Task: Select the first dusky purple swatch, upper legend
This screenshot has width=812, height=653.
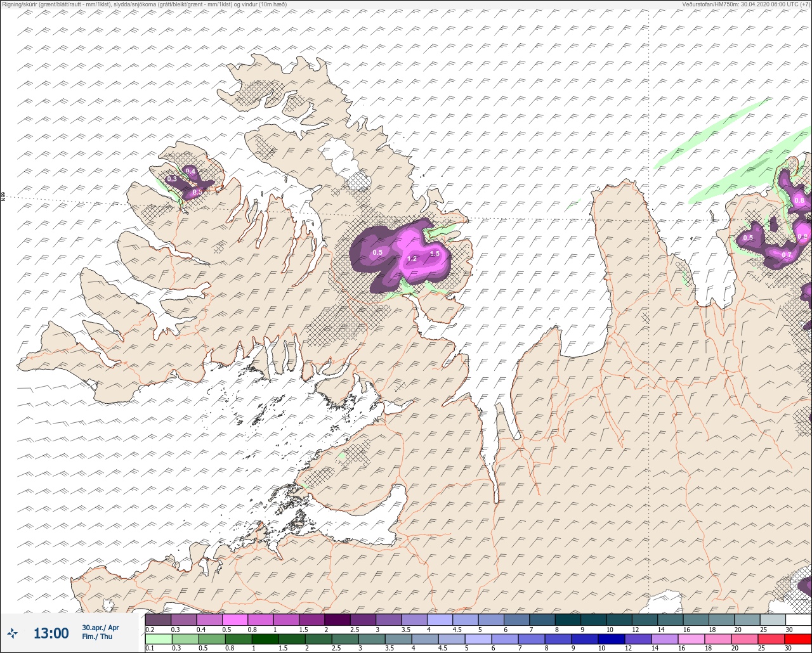Action: coord(158,619)
